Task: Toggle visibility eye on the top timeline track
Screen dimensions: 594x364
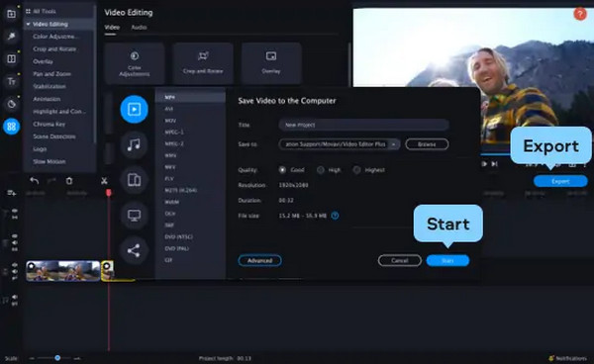Action: 15,211
